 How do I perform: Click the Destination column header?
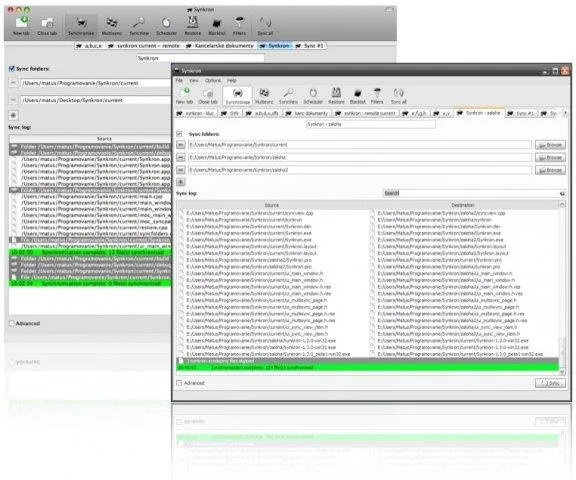coord(463,205)
